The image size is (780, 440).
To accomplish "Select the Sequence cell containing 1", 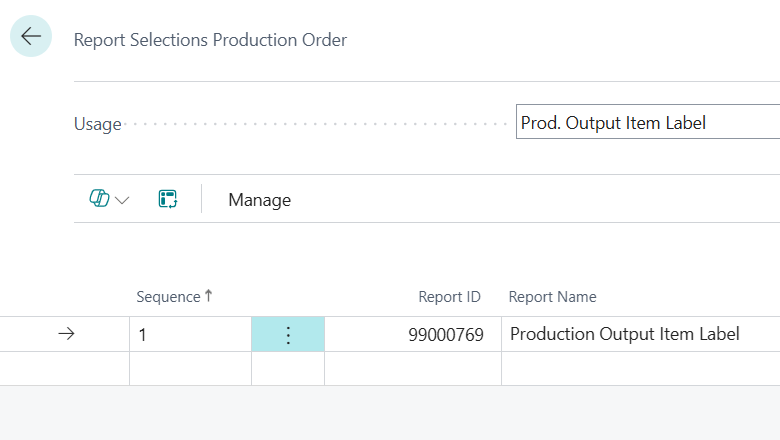I will click(190, 335).
